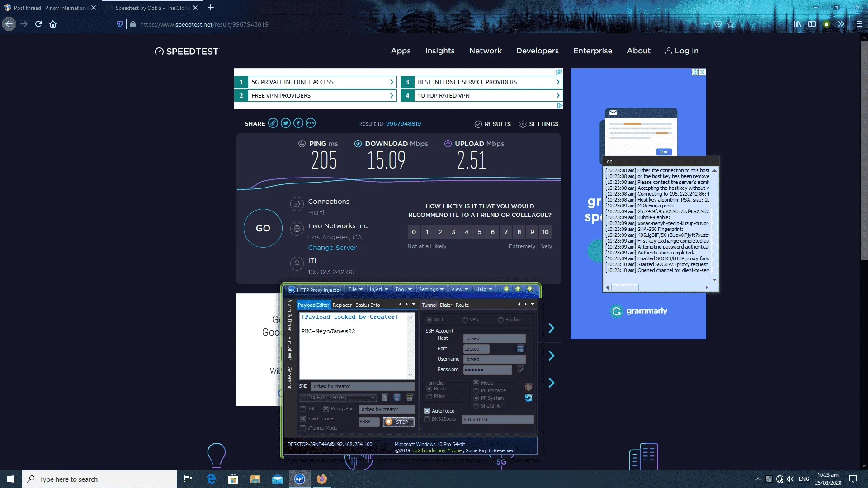Viewport: 868px width, 488px height.
Task: Click green down arrow in Injector toolbar
Action: 506,289
